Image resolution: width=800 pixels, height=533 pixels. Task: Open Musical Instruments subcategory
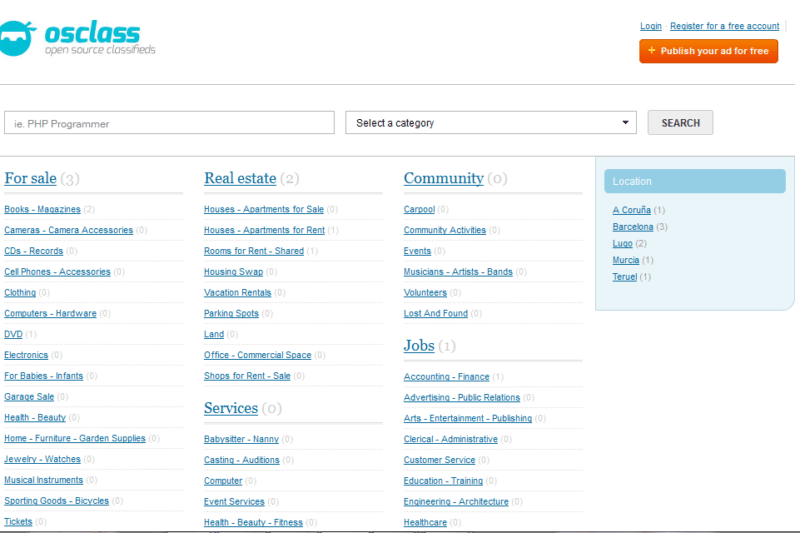(43, 480)
